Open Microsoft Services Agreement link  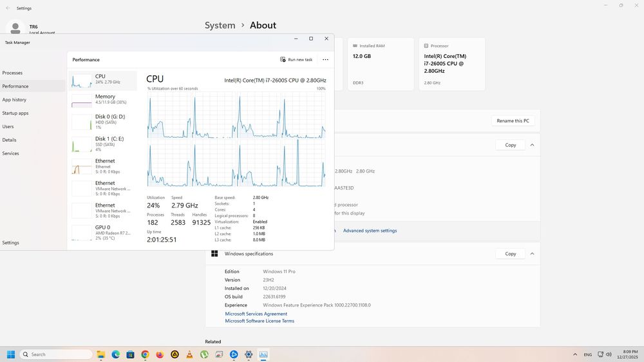coord(256,314)
